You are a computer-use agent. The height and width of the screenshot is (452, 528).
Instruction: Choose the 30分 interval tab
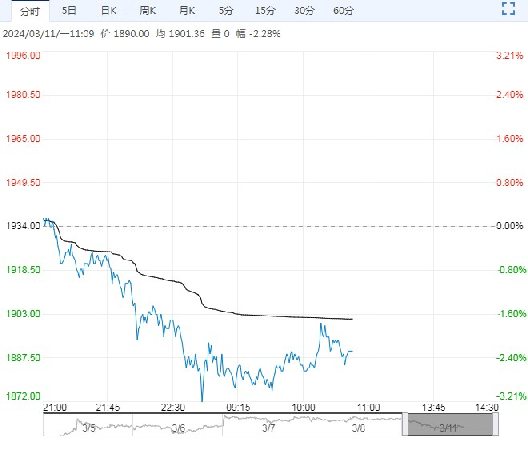coord(304,11)
